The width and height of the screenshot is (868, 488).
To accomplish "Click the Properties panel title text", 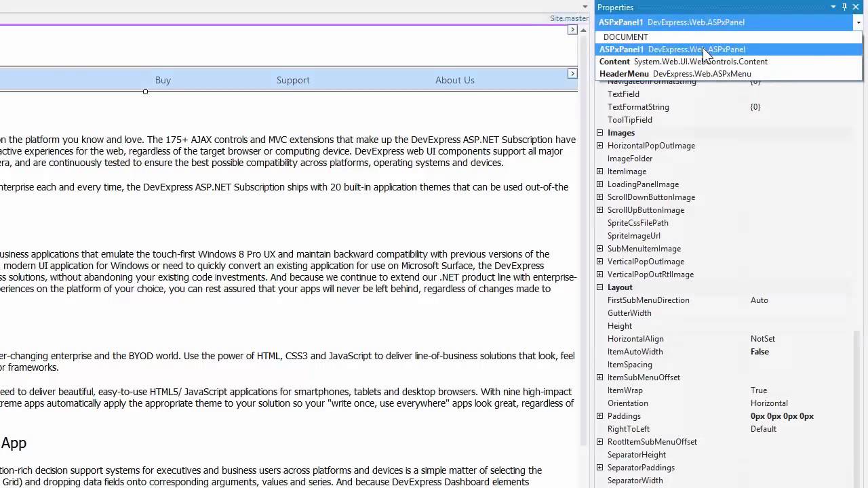I will [615, 7].
